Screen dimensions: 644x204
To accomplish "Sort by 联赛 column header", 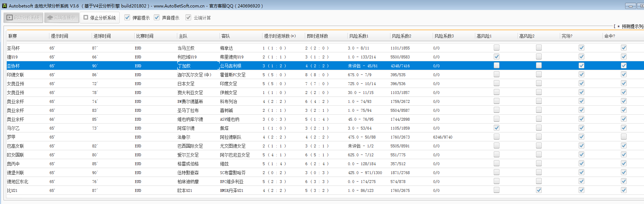I will coord(13,36).
